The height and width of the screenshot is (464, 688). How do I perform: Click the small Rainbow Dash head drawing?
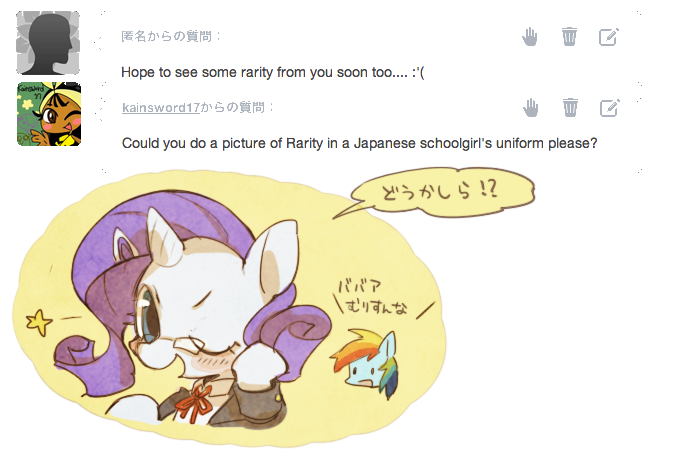(367, 363)
